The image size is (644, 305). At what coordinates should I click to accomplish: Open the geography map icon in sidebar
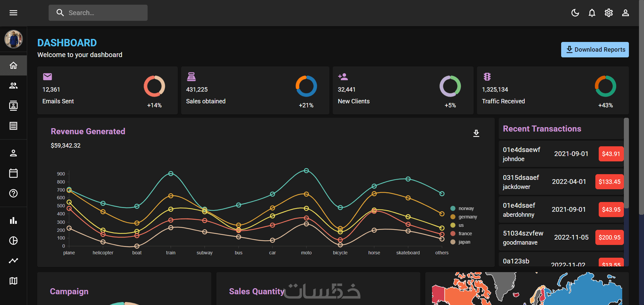(x=13, y=281)
